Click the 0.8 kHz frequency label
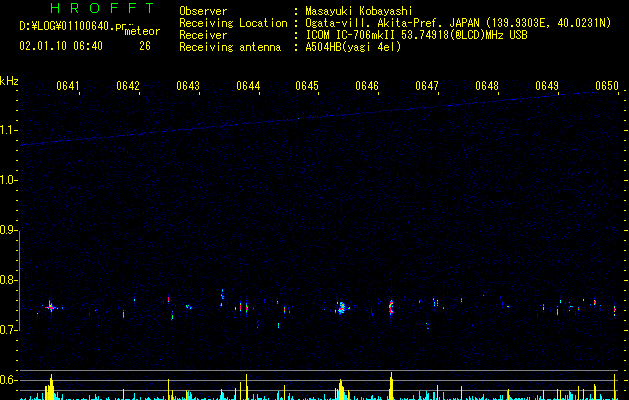The width and height of the screenshot is (629, 400). [8, 280]
